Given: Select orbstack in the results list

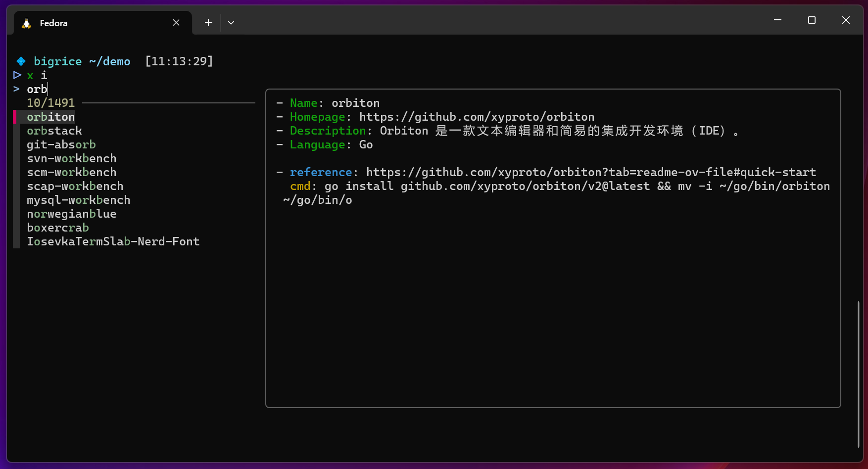Looking at the screenshot, I should tap(54, 131).
